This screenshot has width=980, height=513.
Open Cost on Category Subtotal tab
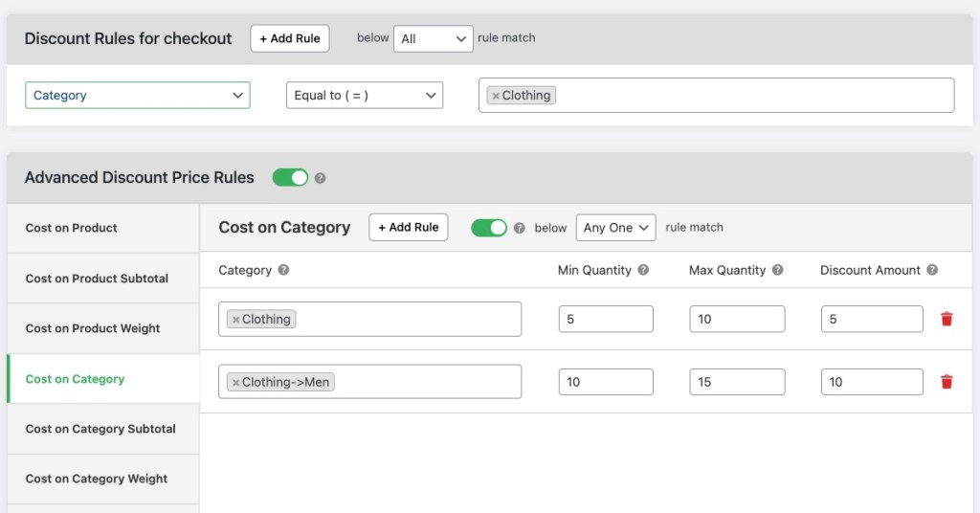tap(100, 429)
